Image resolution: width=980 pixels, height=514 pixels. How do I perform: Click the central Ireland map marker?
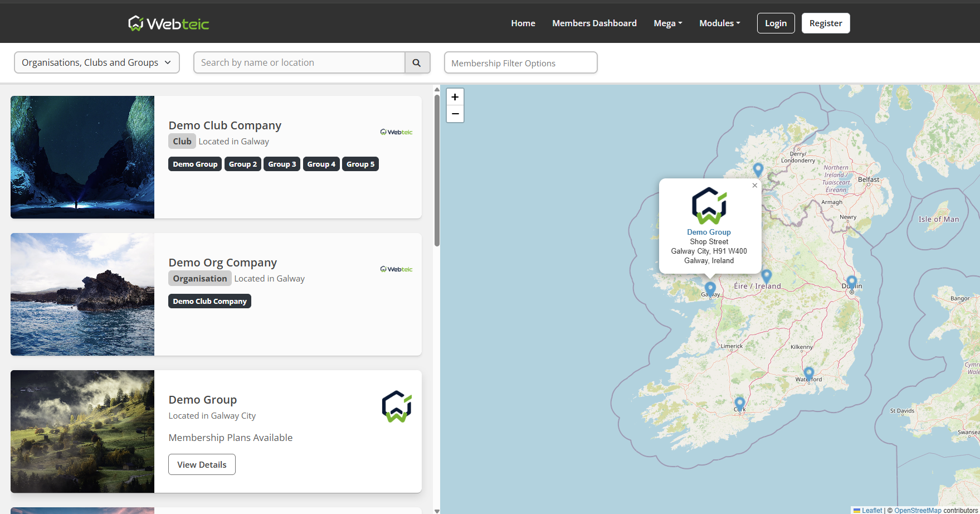767,276
